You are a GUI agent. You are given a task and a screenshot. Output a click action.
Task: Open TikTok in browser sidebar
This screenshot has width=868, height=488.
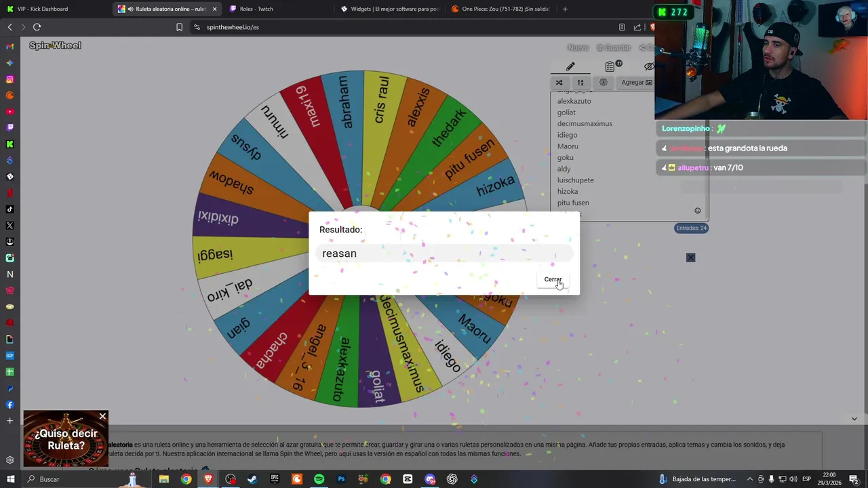(9, 209)
